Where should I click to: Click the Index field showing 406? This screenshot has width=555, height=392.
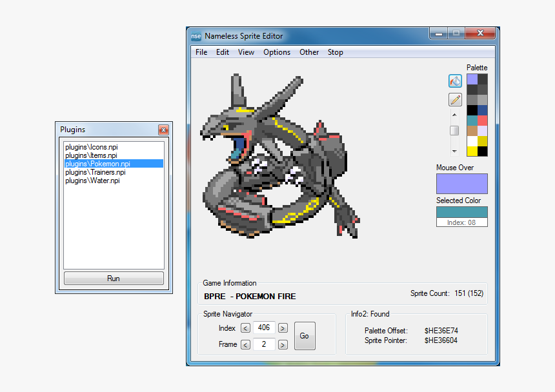tap(264, 328)
